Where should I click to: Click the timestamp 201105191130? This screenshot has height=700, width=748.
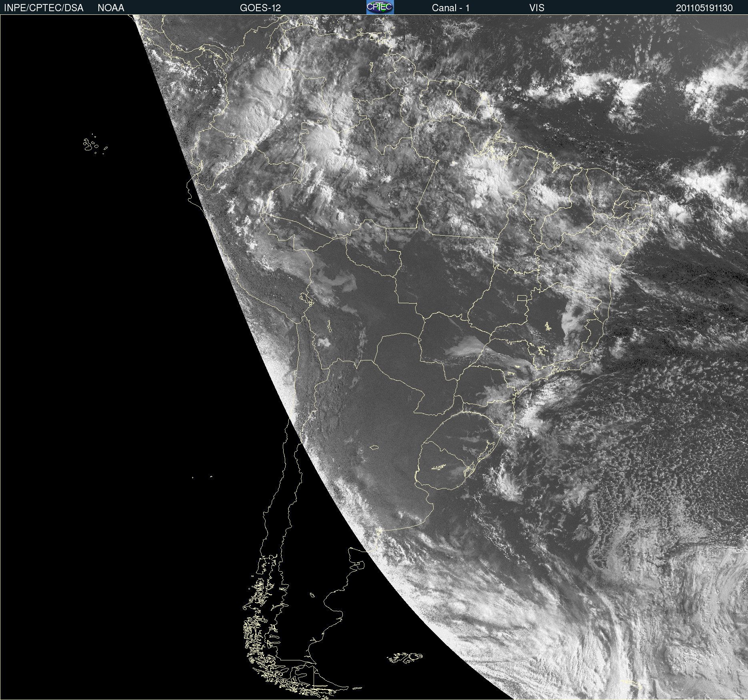[x=704, y=8]
